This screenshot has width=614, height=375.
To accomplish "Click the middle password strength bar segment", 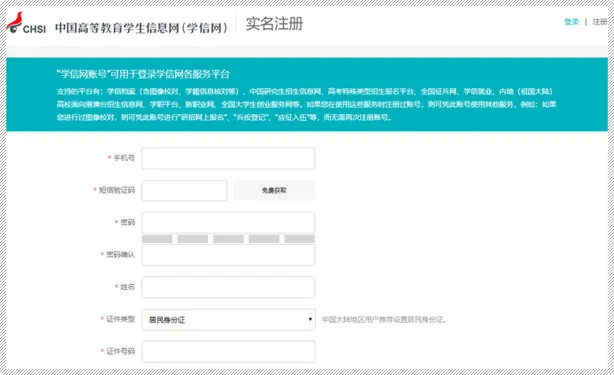I will [228, 239].
